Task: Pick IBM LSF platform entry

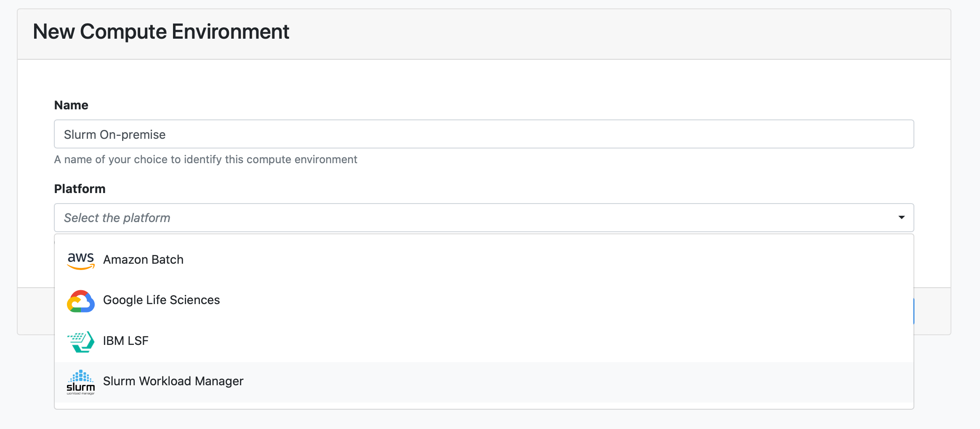Action: (x=125, y=341)
